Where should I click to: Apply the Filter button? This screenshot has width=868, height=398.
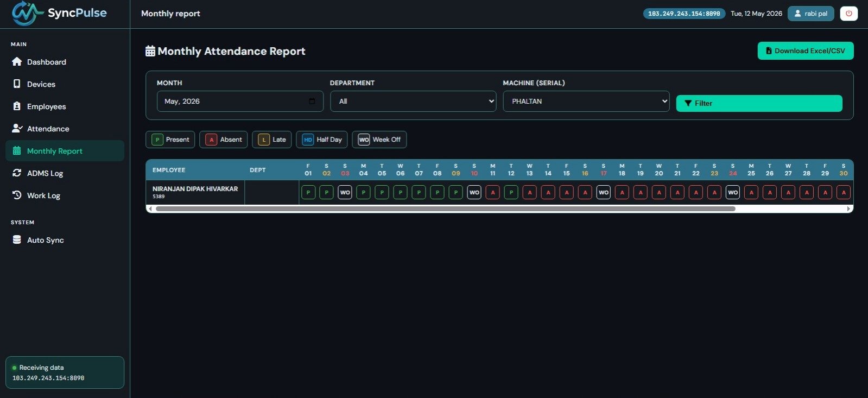(x=759, y=103)
